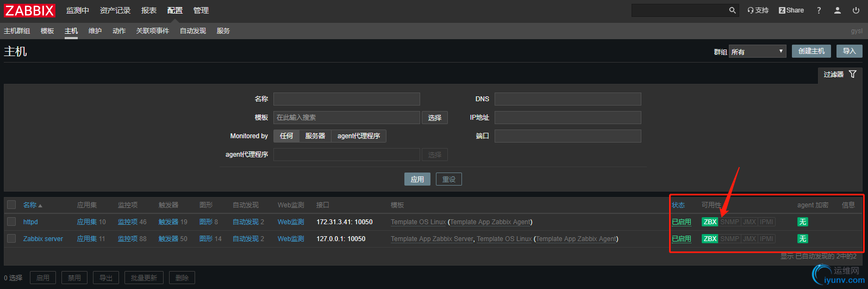Image resolution: width=868 pixels, height=289 pixels.
Task: Select the agent代理程序 Monitored by option
Action: click(359, 136)
